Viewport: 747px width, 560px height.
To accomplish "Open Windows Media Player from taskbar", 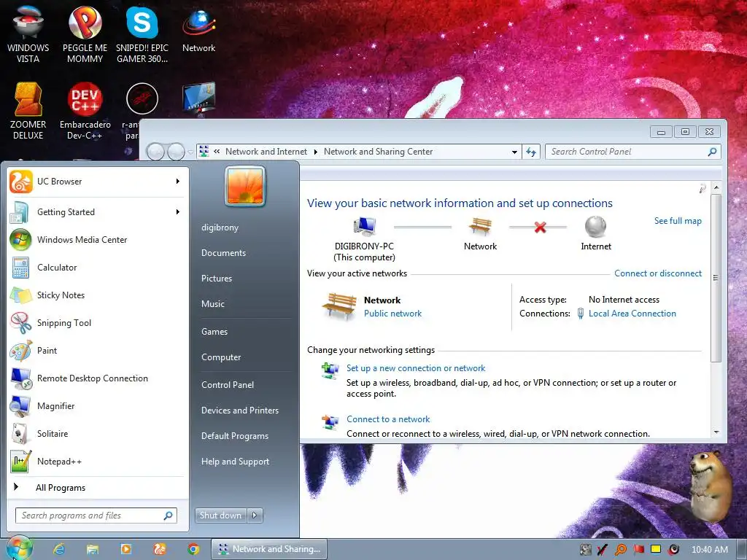I will tap(125, 549).
